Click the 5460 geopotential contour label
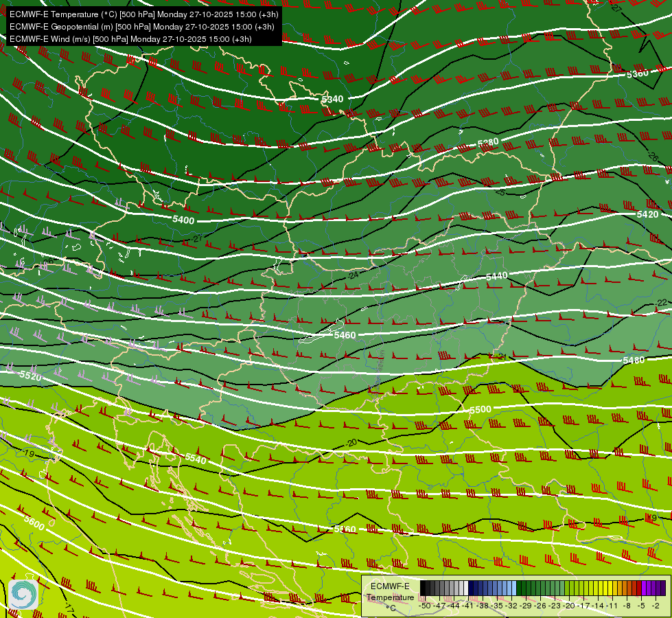The width and height of the screenshot is (672, 618). coord(345,335)
